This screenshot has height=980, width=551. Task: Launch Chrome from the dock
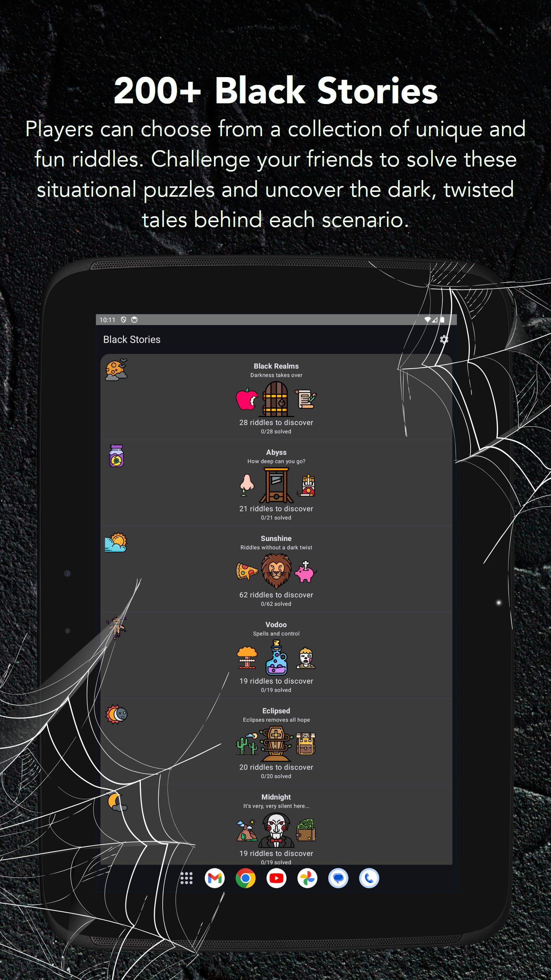coord(245,878)
